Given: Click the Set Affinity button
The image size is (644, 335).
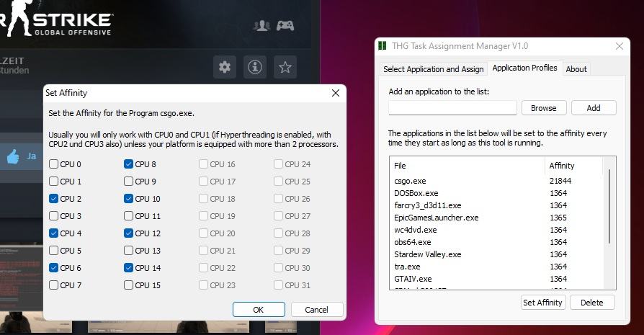Looking at the screenshot, I should (542, 303).
